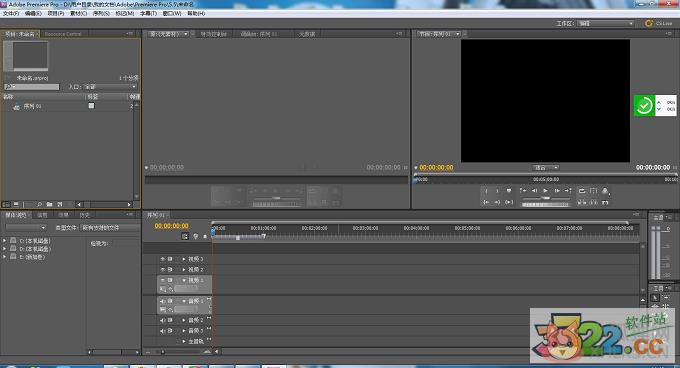Set In point in Program Monitor
Viewport: 680px width, 368px height.
[487, 191]
